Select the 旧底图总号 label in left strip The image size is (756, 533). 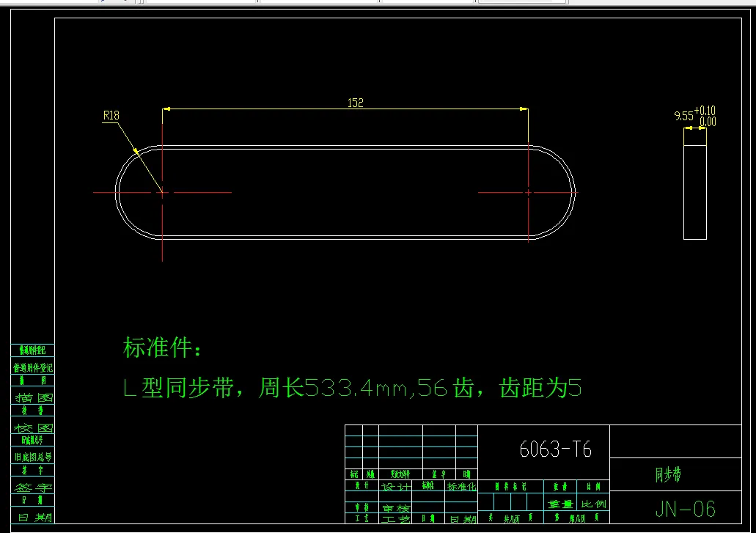click(33, 457)
